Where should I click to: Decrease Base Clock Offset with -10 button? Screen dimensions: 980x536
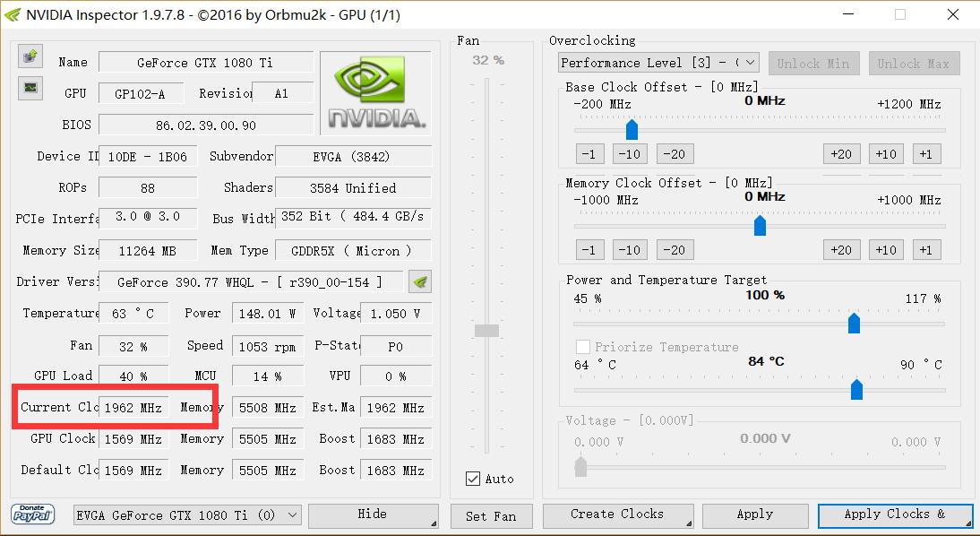[x=630, y=154]
